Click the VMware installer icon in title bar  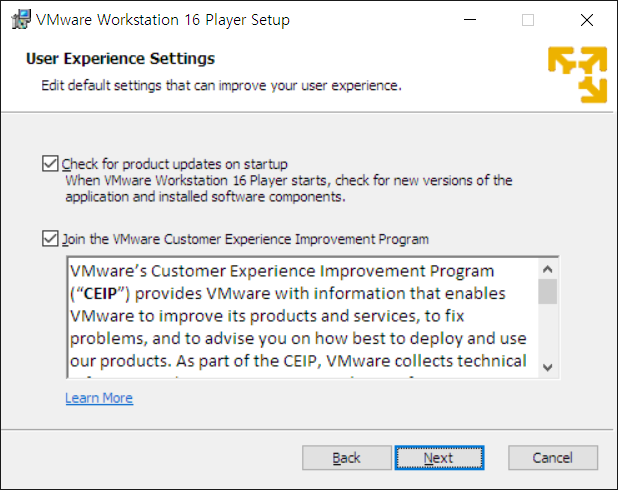click(19, 19)
